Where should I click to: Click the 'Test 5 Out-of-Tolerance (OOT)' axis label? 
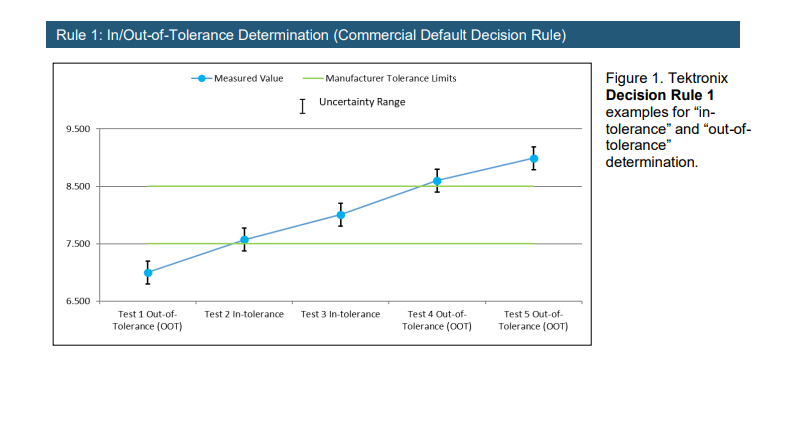[x=534, y=320]
